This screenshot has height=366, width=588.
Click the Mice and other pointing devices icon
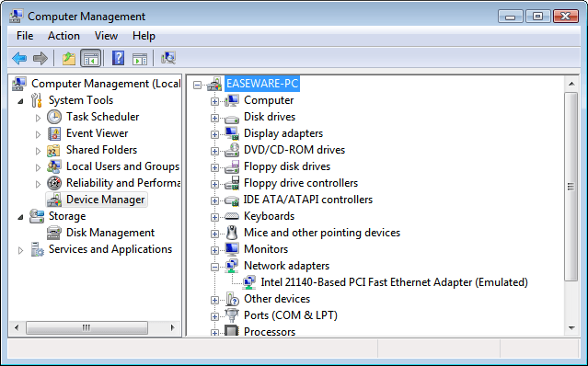[232, 233]
